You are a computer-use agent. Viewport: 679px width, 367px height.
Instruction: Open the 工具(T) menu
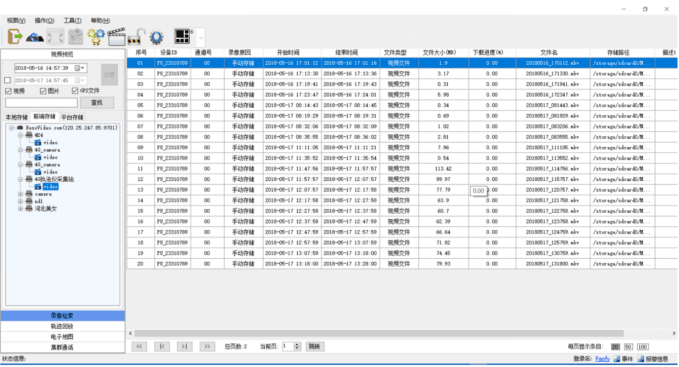pyautogui.click(x=72, y=20)
